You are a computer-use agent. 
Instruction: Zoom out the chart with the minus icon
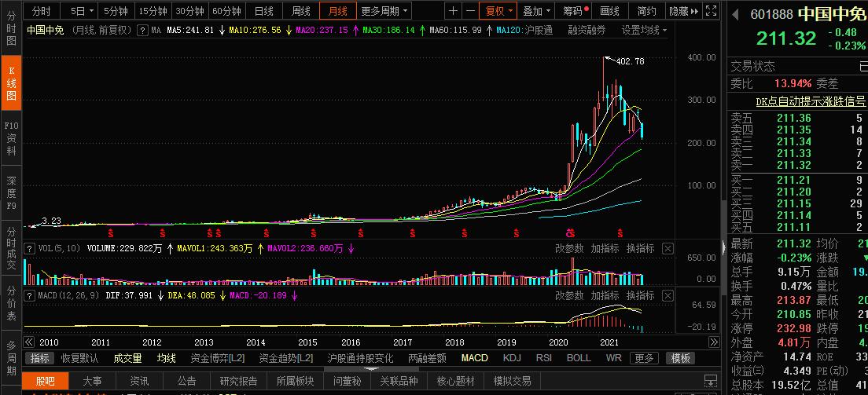(x=470, y=10)
